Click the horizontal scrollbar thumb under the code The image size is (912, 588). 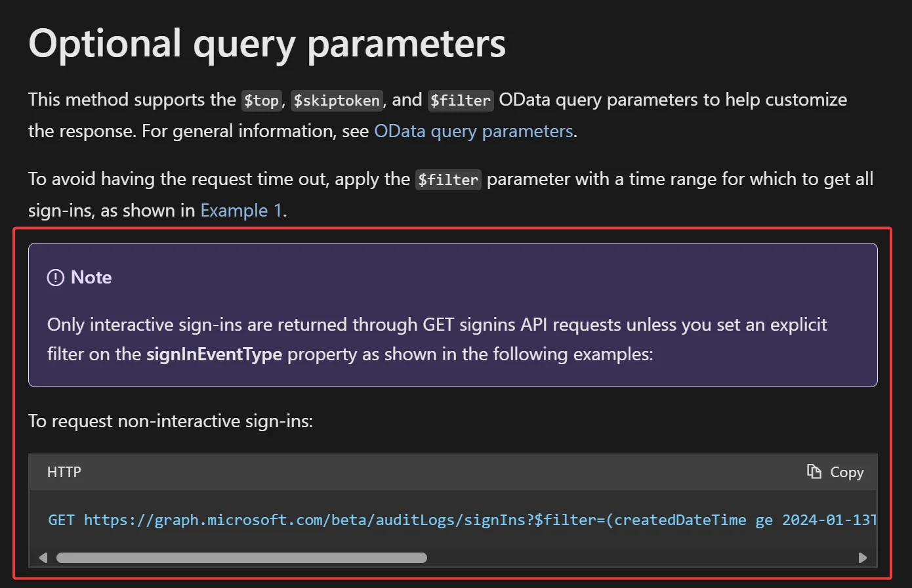pos(241,558)
